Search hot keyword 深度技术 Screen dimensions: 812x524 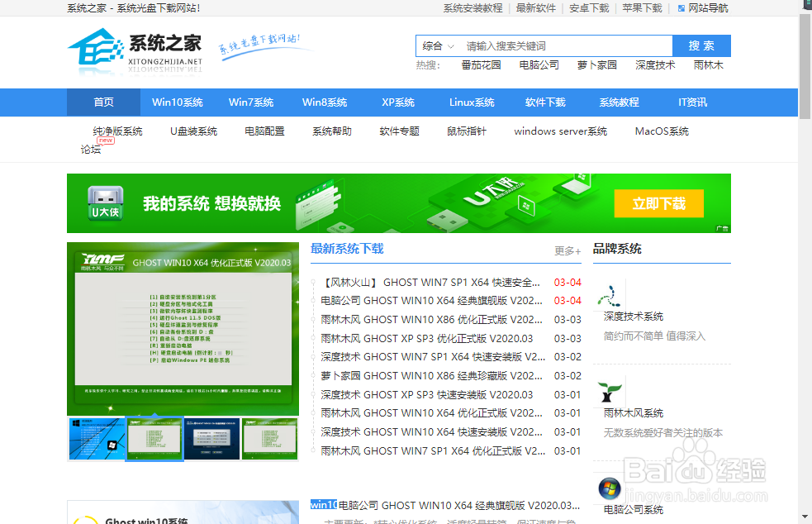pyautogui.click(x=655, y=65)
